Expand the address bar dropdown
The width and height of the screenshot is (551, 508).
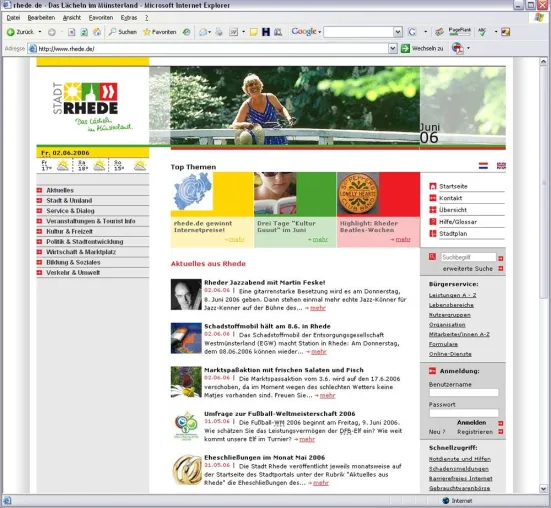[x=393, y=48]
